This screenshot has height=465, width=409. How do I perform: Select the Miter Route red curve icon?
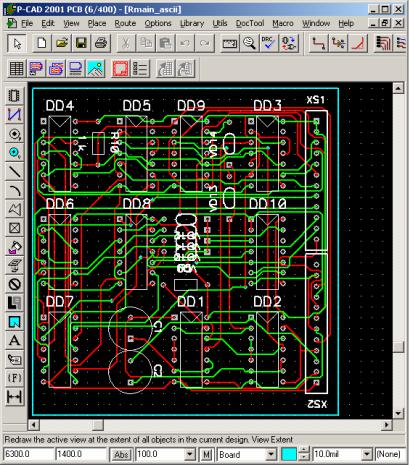click(358, 43)
